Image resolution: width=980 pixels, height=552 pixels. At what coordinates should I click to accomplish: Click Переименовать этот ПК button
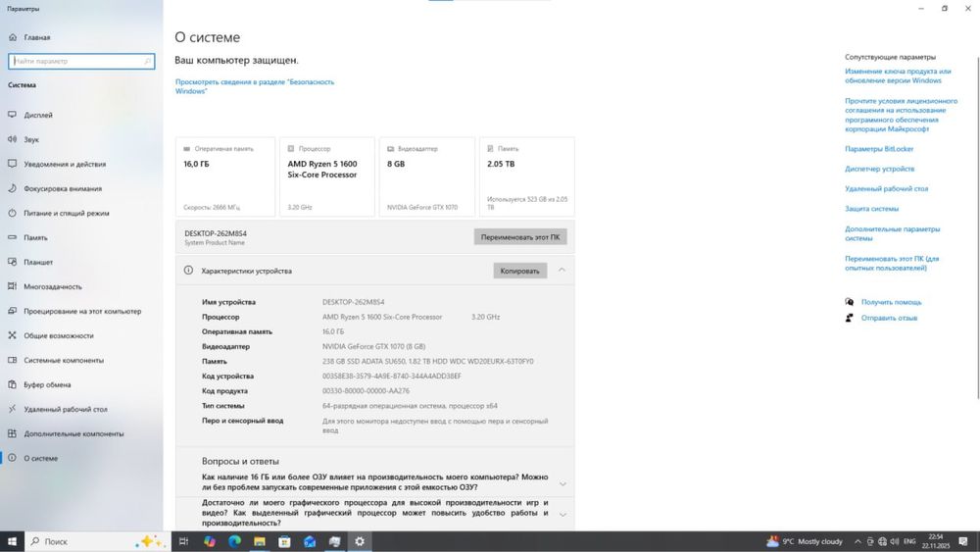pos(520,237)
